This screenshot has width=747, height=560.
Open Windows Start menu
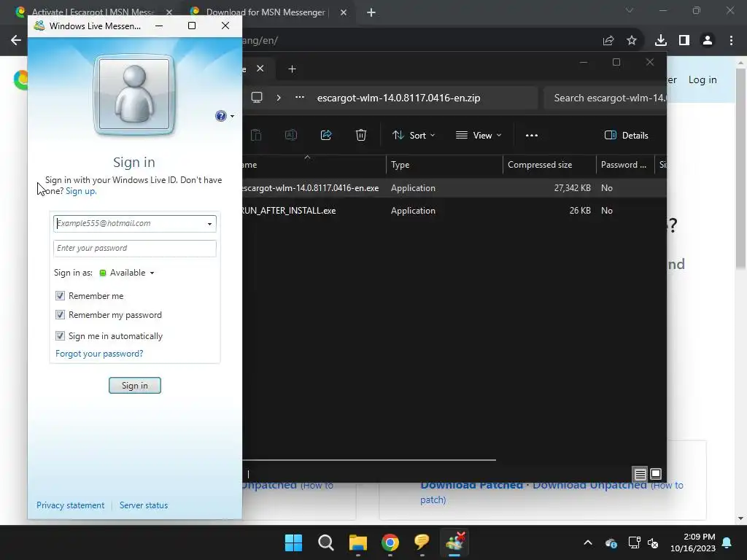click(293, 542)
